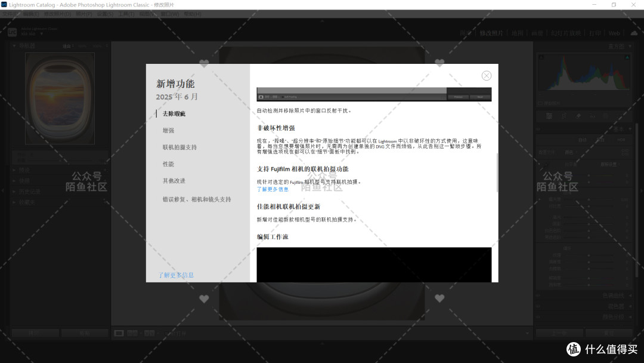
Task: Toggle highlight clipping indicator on histogram
Action: (627, 57)
